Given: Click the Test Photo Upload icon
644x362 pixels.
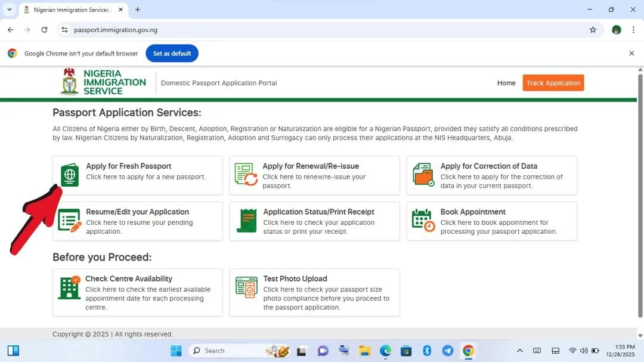Looking at the screenshot, I should pyautogui.click(x=246, y=287).
